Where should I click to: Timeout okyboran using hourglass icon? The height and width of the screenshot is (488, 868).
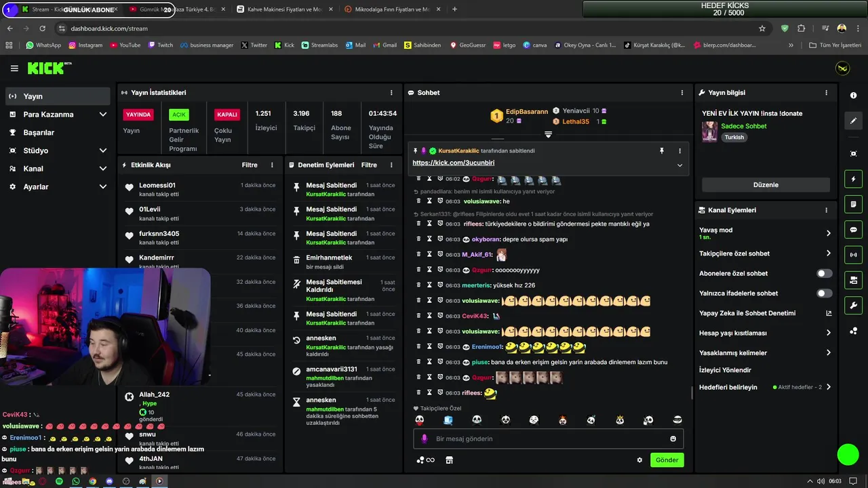pyautogui.click(x=429, y=239)
